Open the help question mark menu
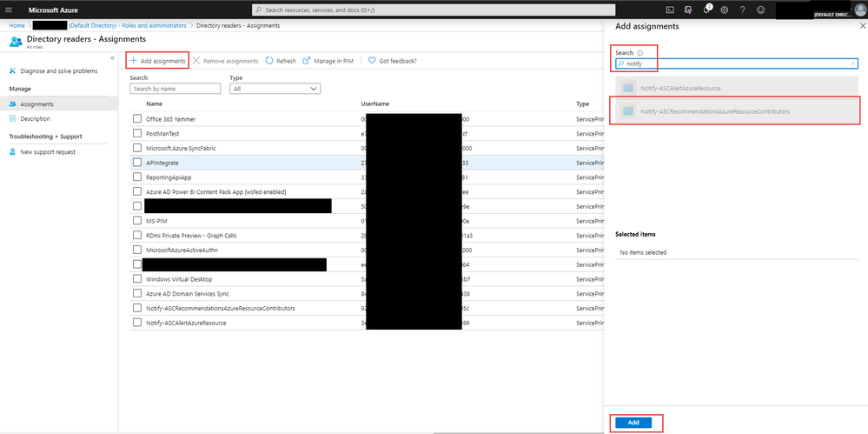This screenshot has width=868, height=434. click(x=742, y=10)
